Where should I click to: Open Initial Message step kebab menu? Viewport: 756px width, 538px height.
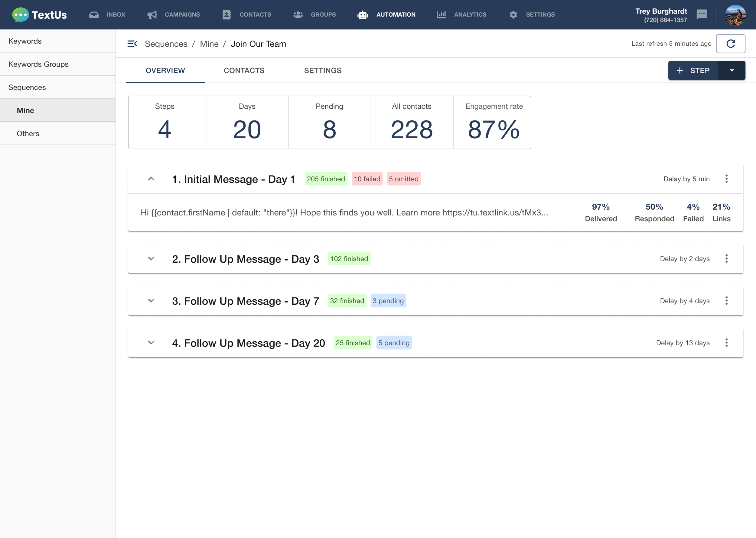pos(726,179)
